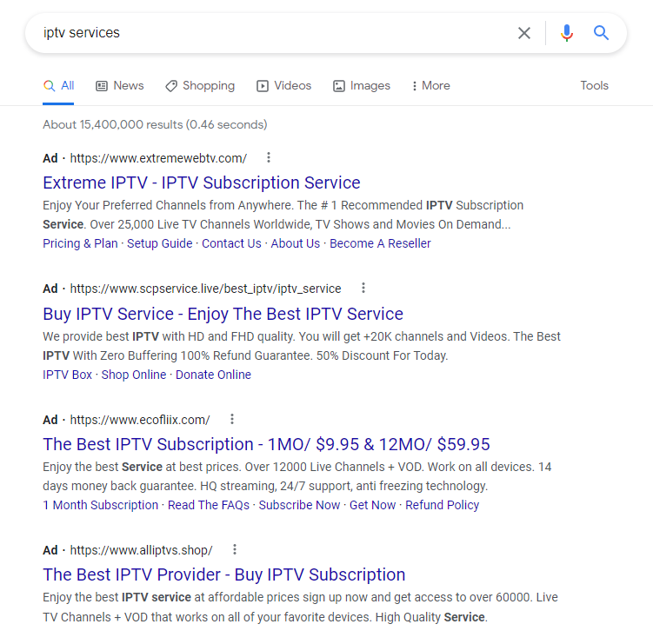Image resolution: width=653 pixels, height=644 pixels.
Task: Follow the Refund Policy sitelink
Action: pyautogui.click(x=443, y=505)
